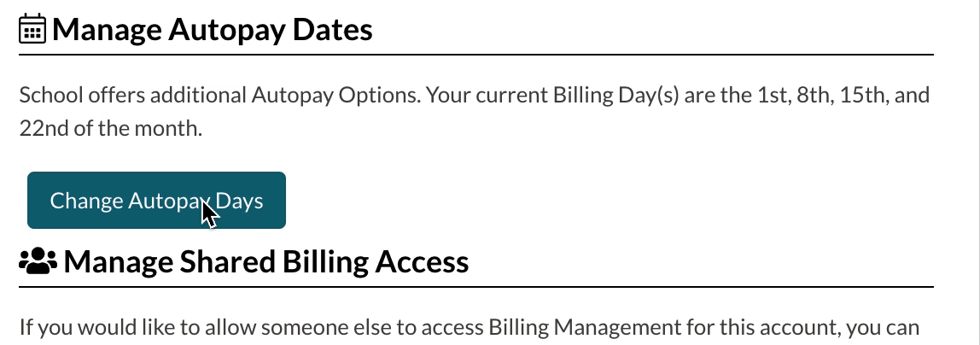Image resolution: width=980 pixels, height=345 pixels.
Task: Select the Manage Shared Billing Access heading
Action: (x=265, y=261)
